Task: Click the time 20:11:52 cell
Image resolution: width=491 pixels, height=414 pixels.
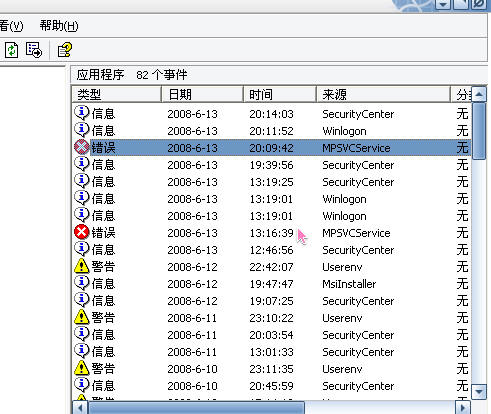Action: (x=271, y=131)
